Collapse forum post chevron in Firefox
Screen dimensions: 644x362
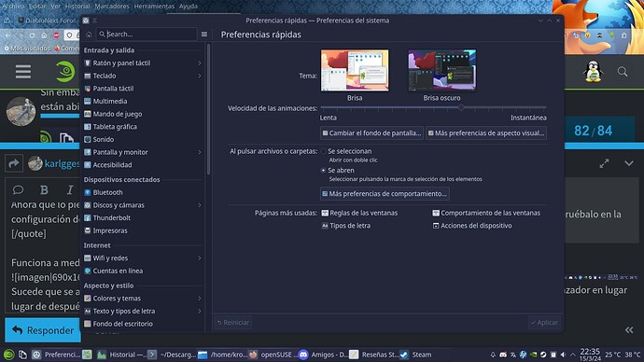629,163
